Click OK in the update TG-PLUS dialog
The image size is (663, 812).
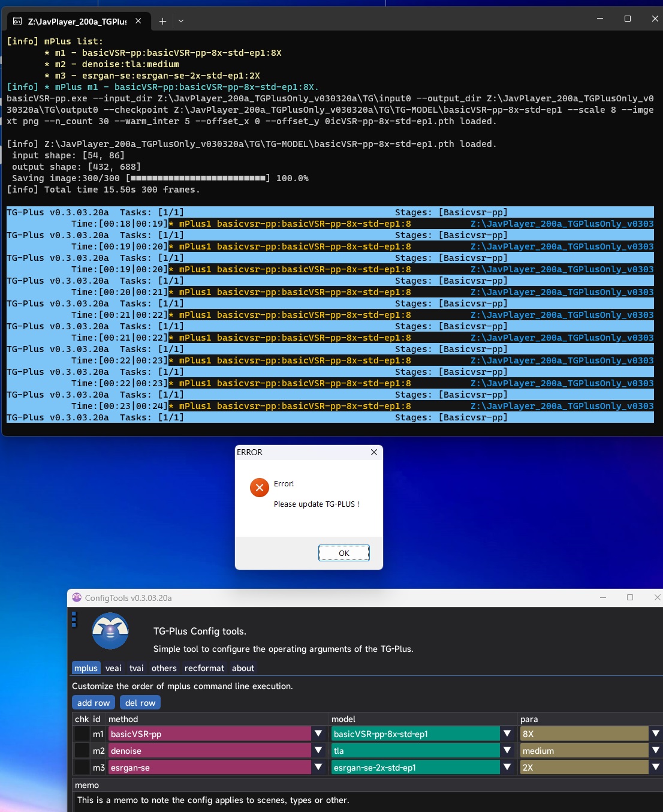pyautogui.click(x=343, y=552)
